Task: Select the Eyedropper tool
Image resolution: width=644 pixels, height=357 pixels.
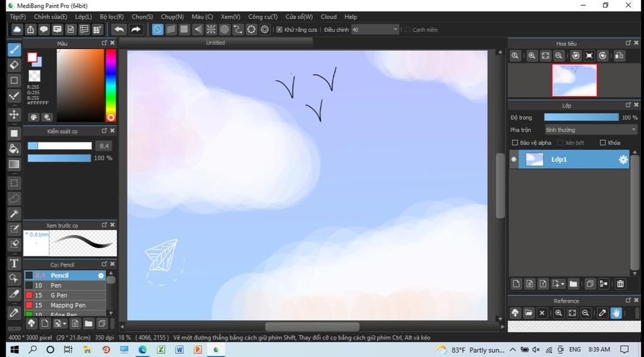Action: 14,312
